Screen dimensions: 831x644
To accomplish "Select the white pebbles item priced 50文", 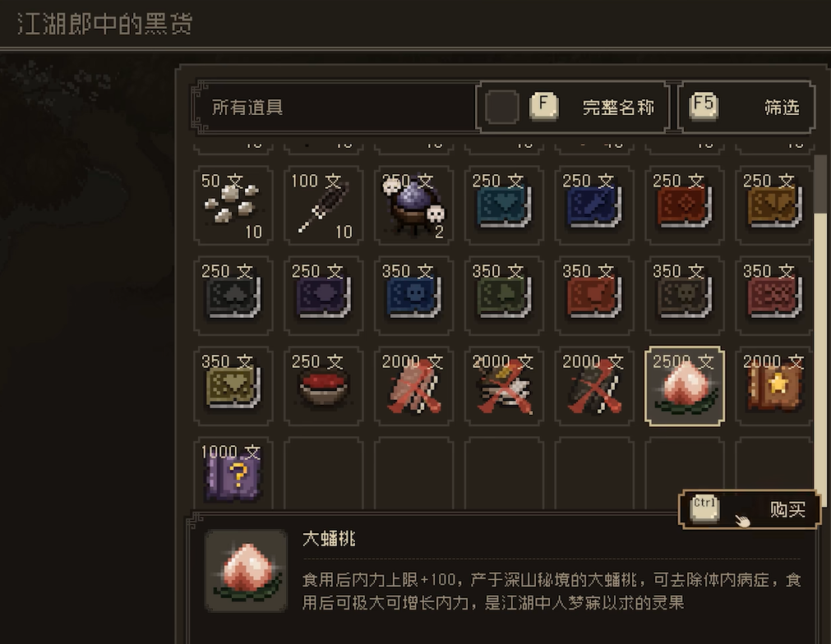I will pos(233,205).
